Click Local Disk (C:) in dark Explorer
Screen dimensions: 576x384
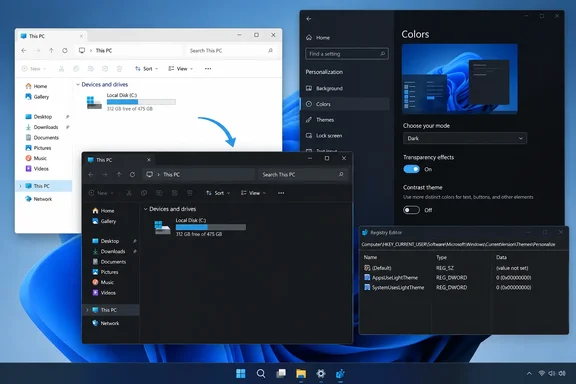(199, 227)
